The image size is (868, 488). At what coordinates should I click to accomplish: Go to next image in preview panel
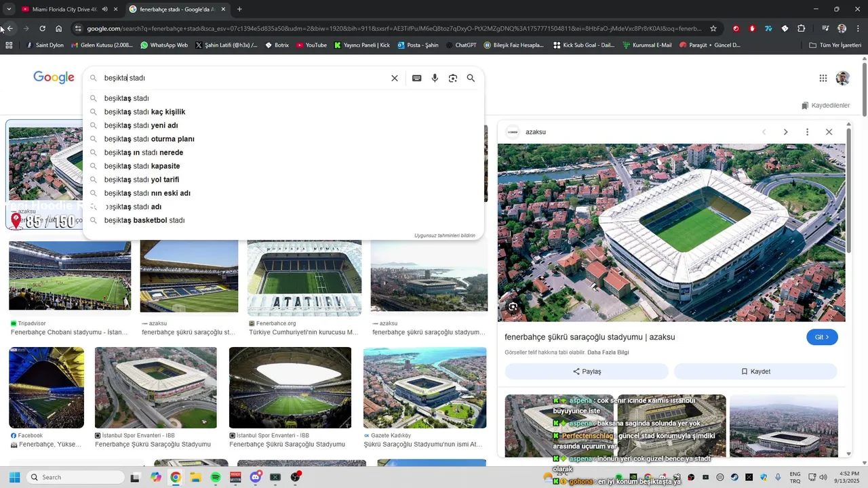785,132
